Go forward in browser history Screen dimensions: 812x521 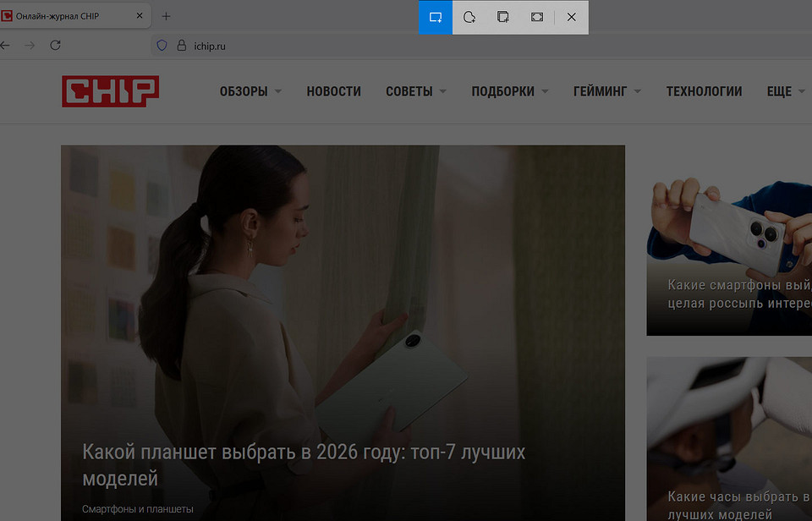point(30,46)
